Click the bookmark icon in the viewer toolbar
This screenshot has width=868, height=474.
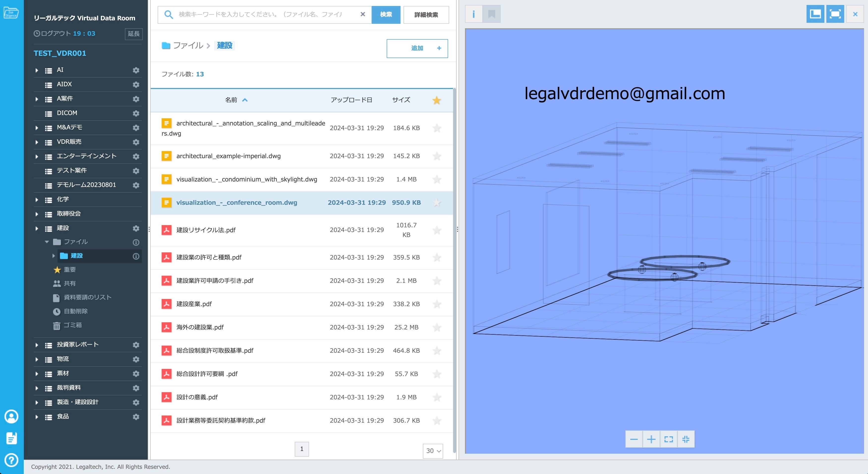pyautogui.click(x=492, y=14)
